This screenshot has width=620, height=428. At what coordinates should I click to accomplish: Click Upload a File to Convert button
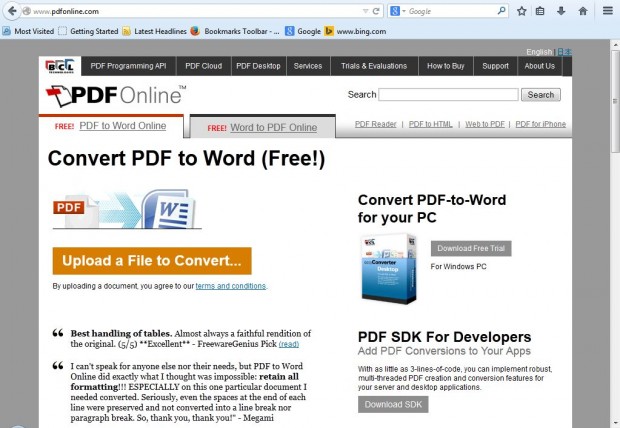pyautogui.click(x=152, y=261)
